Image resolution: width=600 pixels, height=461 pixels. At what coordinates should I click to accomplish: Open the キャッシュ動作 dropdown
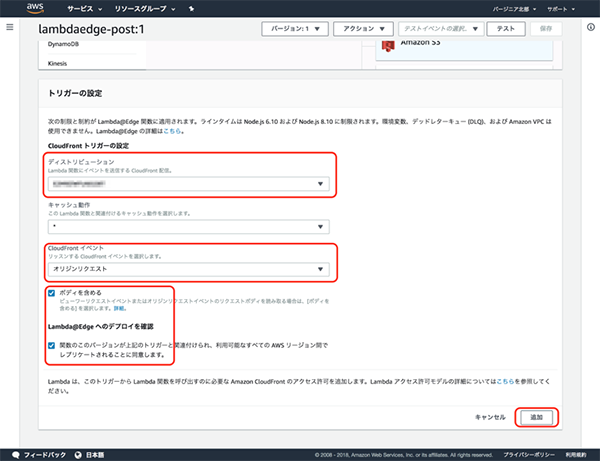[x=188, y=226]
